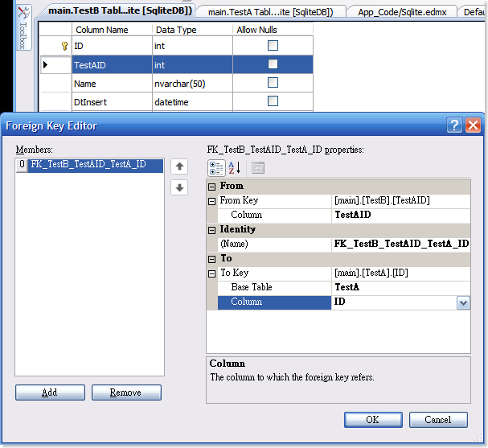The image size is (488, 448).
Task: Click the Data Type header
Action: click(x=192, y=30)
